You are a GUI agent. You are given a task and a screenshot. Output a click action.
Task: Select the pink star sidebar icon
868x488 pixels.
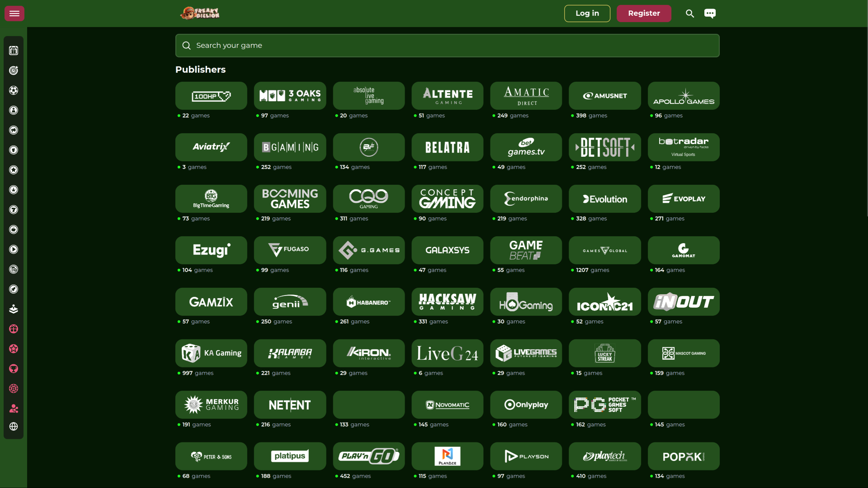[14, 349]
